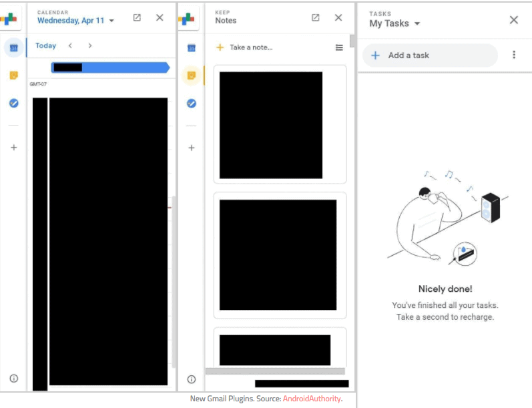Click G Suite logo in Keep panel
This screenshot has width=532, height=408.
tap(187, 19)
